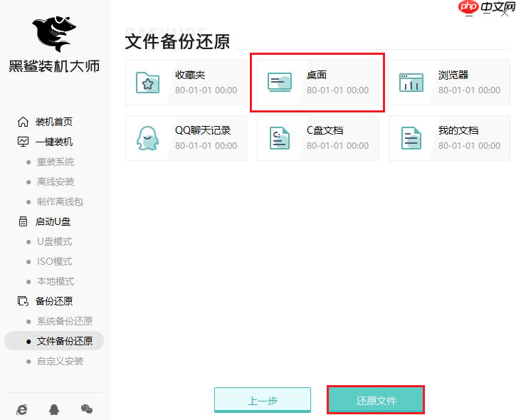Click the QQ聊天记录 penguin icon
This screenshot has width=516, height=420.
[148, 138]
